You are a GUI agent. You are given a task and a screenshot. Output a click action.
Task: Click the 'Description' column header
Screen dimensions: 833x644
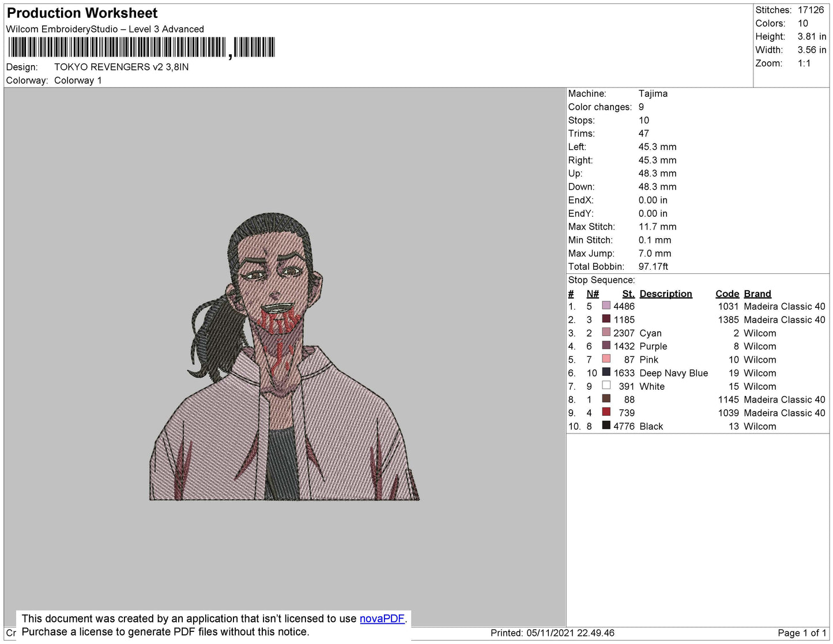[x=666, y=293]
